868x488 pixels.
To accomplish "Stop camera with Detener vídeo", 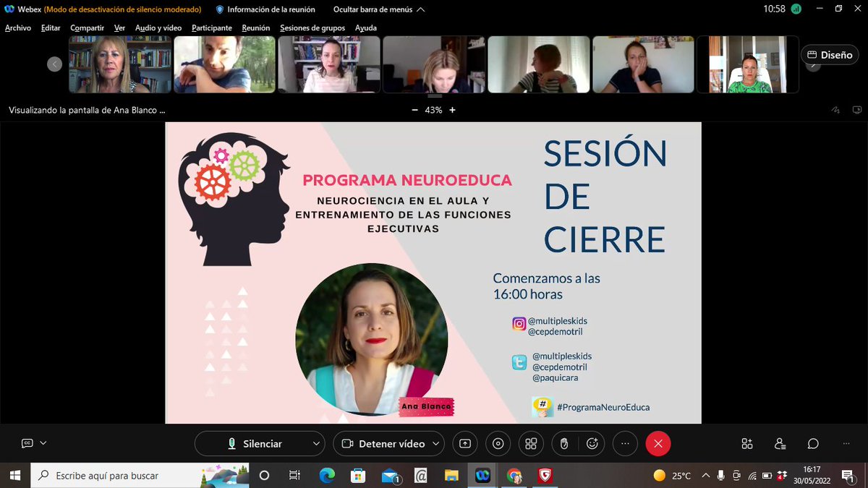I will [383, 444].
